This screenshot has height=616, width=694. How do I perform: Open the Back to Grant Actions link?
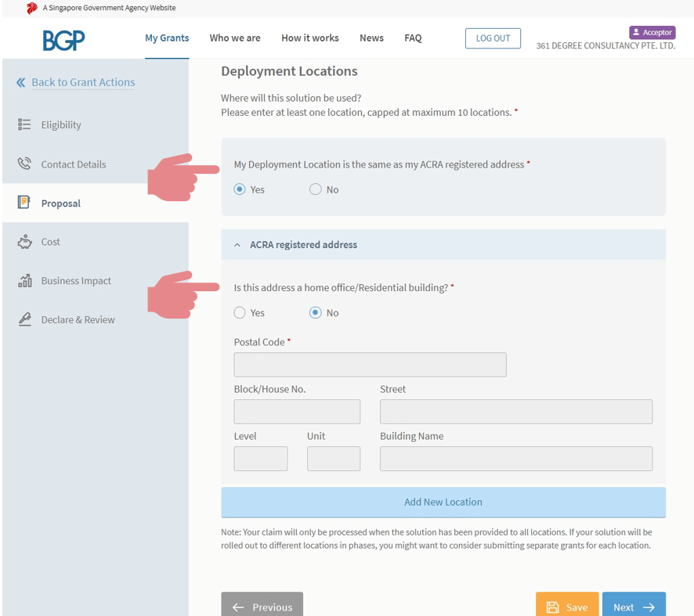(83, 82)
